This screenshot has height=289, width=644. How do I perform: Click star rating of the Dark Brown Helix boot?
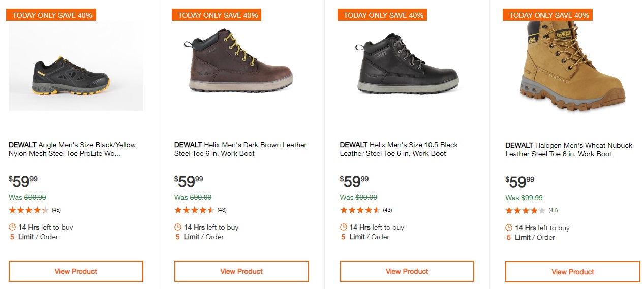(194, 210)
